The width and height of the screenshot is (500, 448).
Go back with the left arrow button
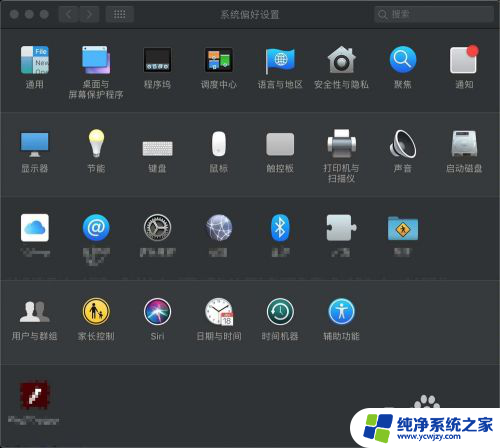point(69,14)
